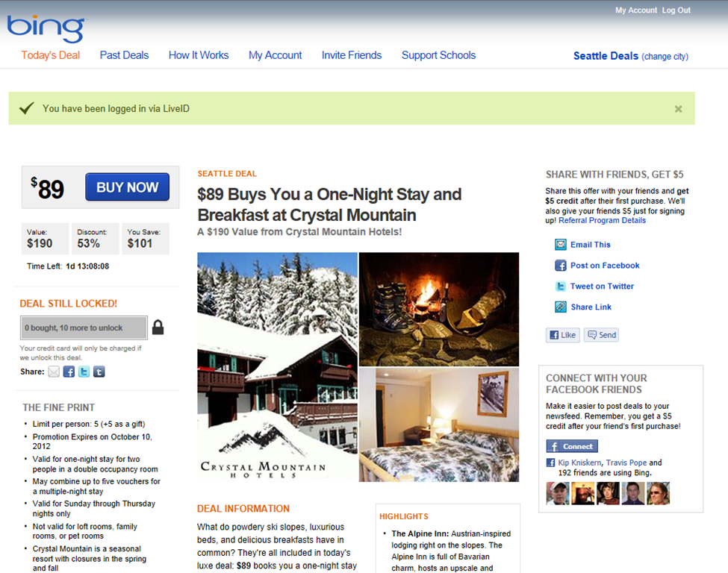
Task: Click the Share Link chain icon
Action: pyautogui.click(x=561, y=307)
